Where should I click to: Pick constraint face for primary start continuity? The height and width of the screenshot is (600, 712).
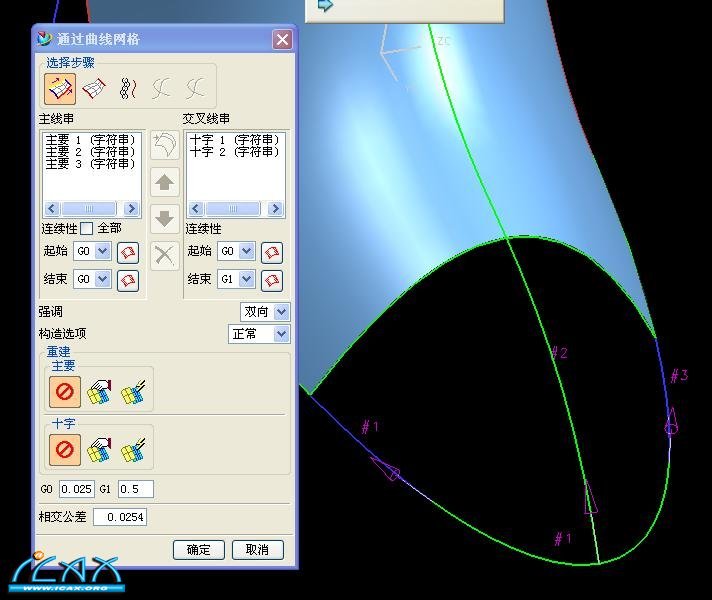point(127,252)
